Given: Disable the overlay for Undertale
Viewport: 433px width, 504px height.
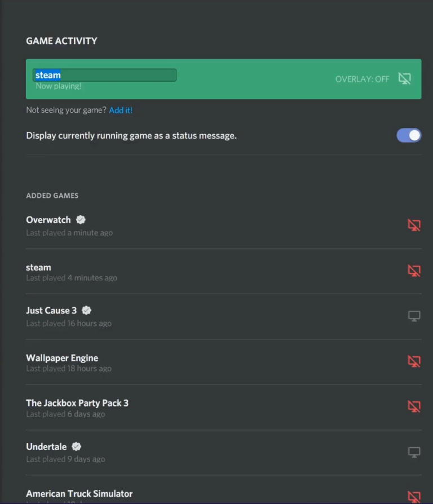Looking at the screenshot, I should click(414, 452).
